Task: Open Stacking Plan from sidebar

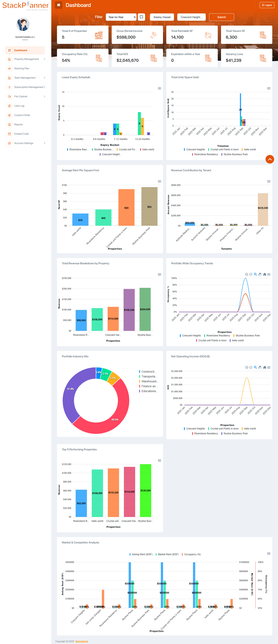Action: pos(22,68)
